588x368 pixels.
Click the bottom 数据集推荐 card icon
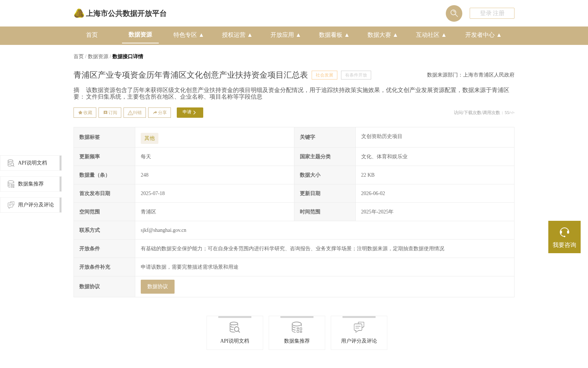297,327
